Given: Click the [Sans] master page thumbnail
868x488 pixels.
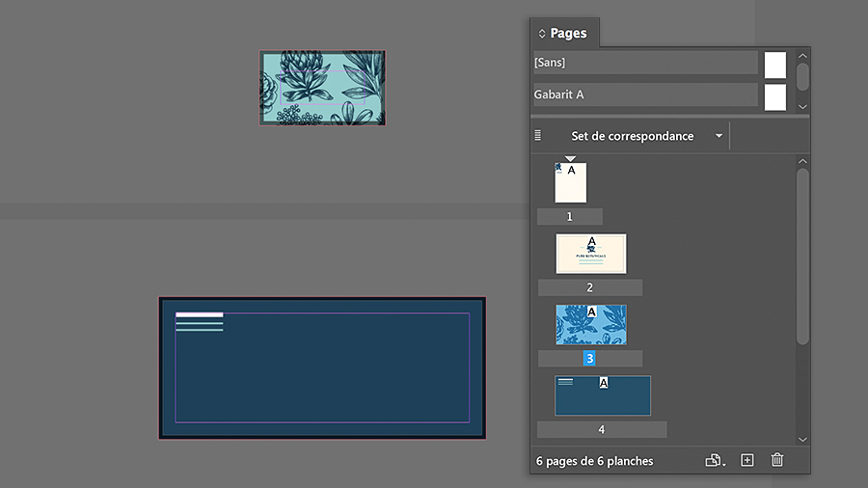Looking at the screenshot, I should coord(775,66).
